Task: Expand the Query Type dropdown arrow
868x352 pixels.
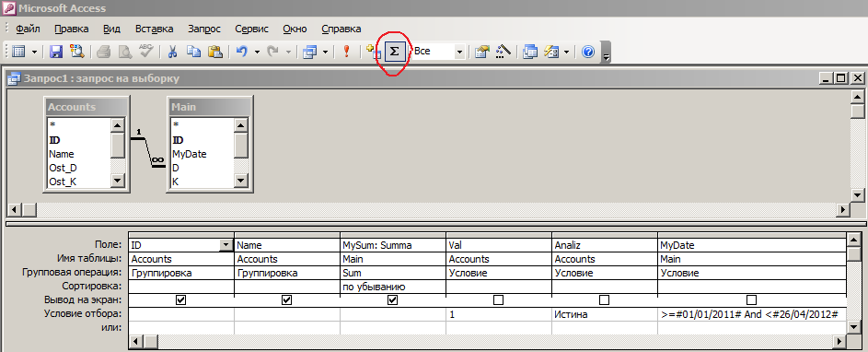Action: click(325, 52)
